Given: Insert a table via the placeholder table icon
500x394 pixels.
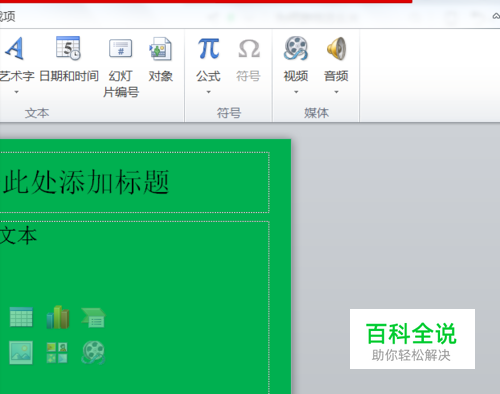Looking at the screenshot, I should tap(21, 317).
